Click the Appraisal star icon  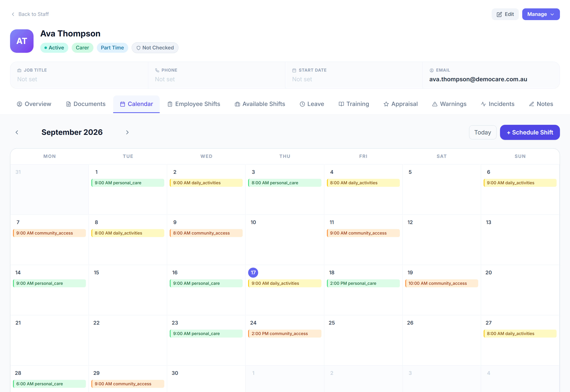coord(386,104)
